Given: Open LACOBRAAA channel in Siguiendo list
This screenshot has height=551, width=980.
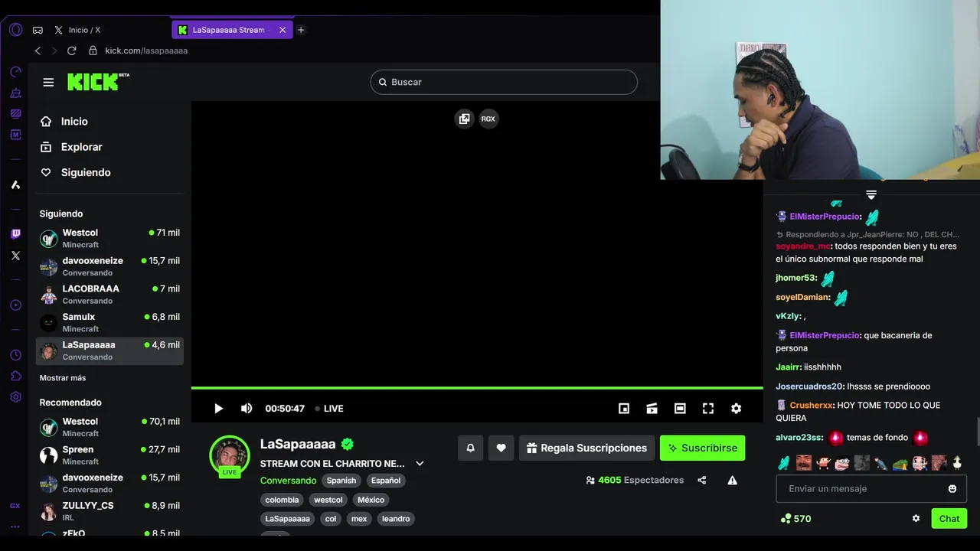Looking at the screenshot, I should [110, 295].
